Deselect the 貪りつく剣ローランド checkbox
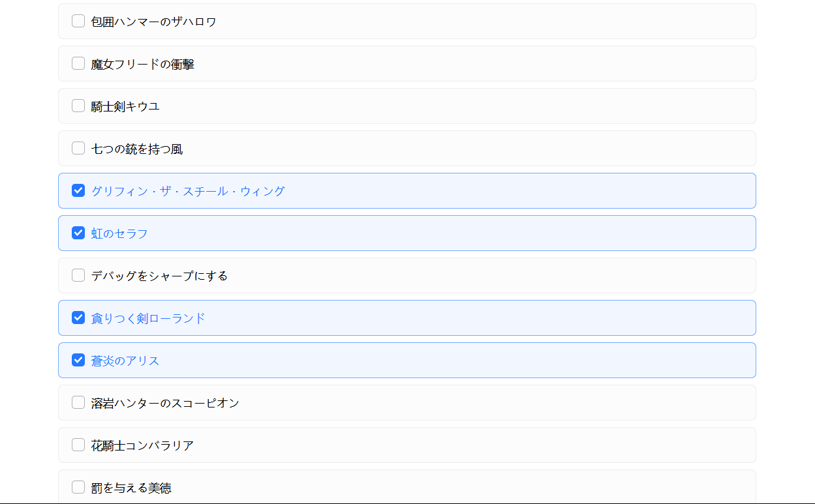 click(x=78, y=318)
